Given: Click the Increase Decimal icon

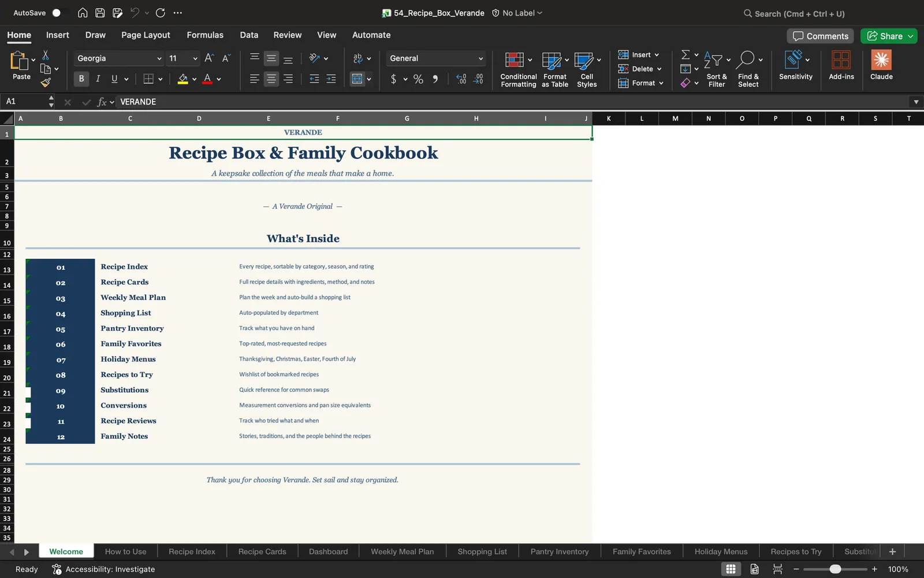Looking at the screenshot, I should coord(461,79).
